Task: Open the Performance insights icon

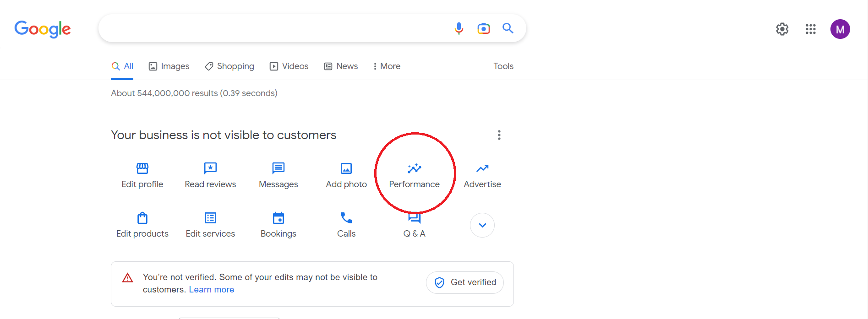Action: coord(414,168)
